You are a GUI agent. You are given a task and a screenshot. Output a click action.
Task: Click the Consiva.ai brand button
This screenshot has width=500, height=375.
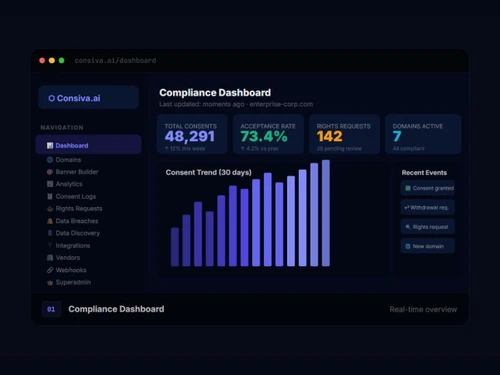[88, 98]
